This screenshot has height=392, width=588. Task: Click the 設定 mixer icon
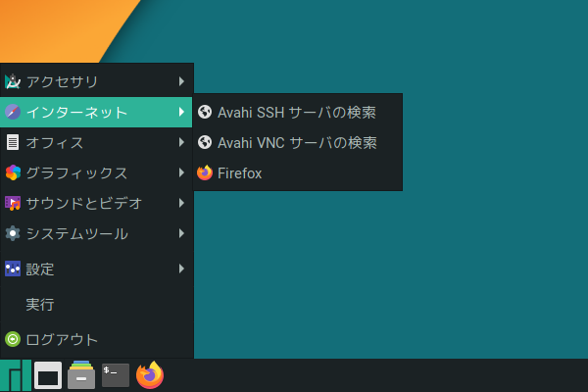pos(13,269)
